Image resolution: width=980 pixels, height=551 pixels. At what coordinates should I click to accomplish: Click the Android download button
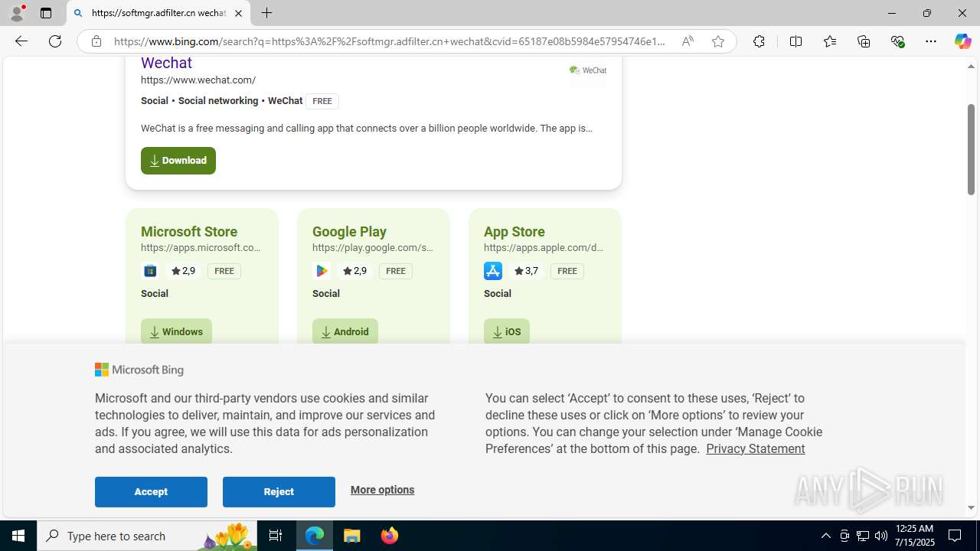(345, 331)
